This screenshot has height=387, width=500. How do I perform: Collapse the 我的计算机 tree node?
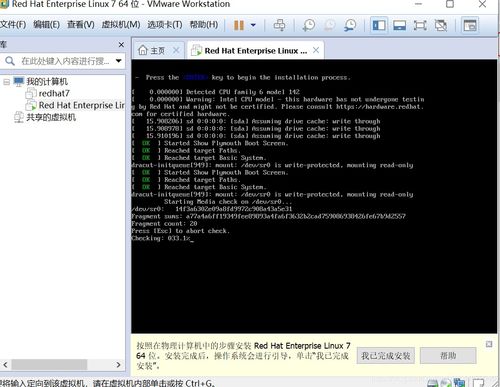pos(6,82)
